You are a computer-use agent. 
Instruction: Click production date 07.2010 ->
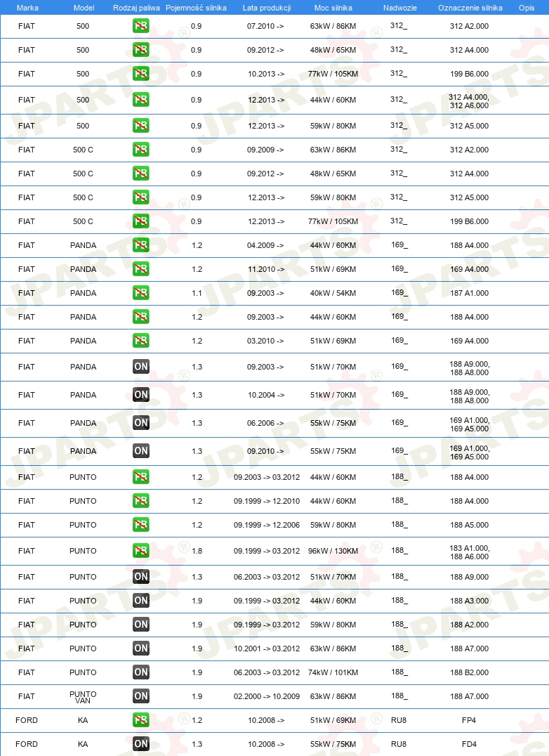(x=265, y=26)
